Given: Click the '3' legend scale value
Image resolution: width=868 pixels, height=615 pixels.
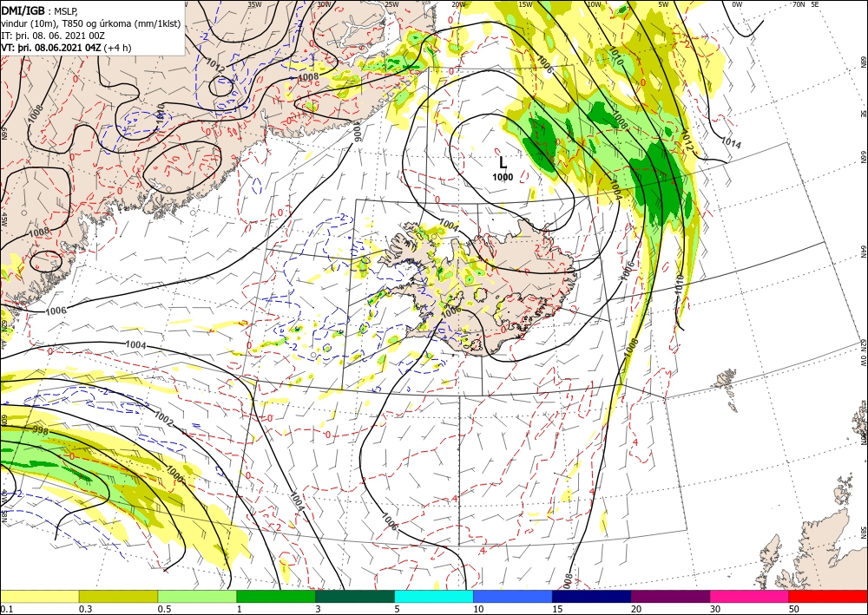Looking at the screenshot, I should [319, 609].
